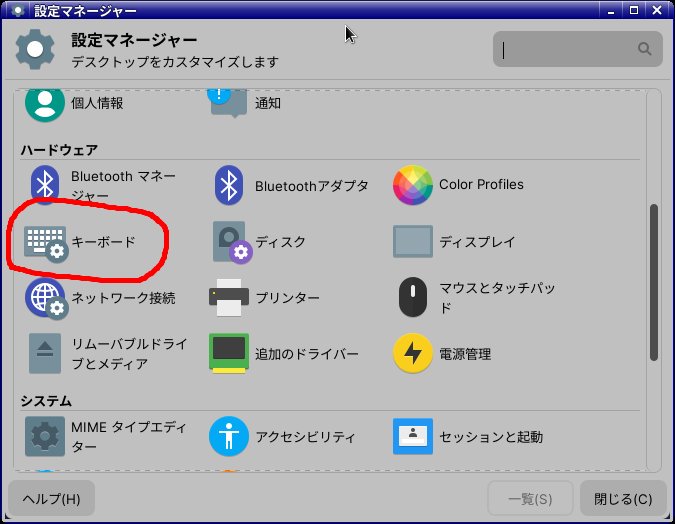This screenshot has width=675, height=524.
Task: Click the ヘルプ(H) help button
Action: coord(51,499)
